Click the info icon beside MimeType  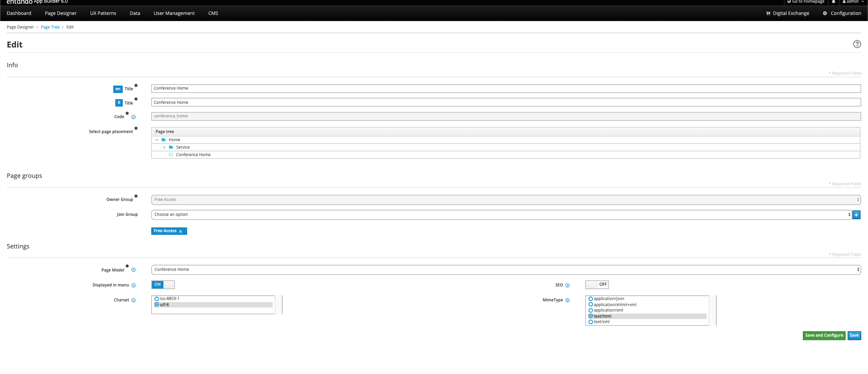point(568,300)
